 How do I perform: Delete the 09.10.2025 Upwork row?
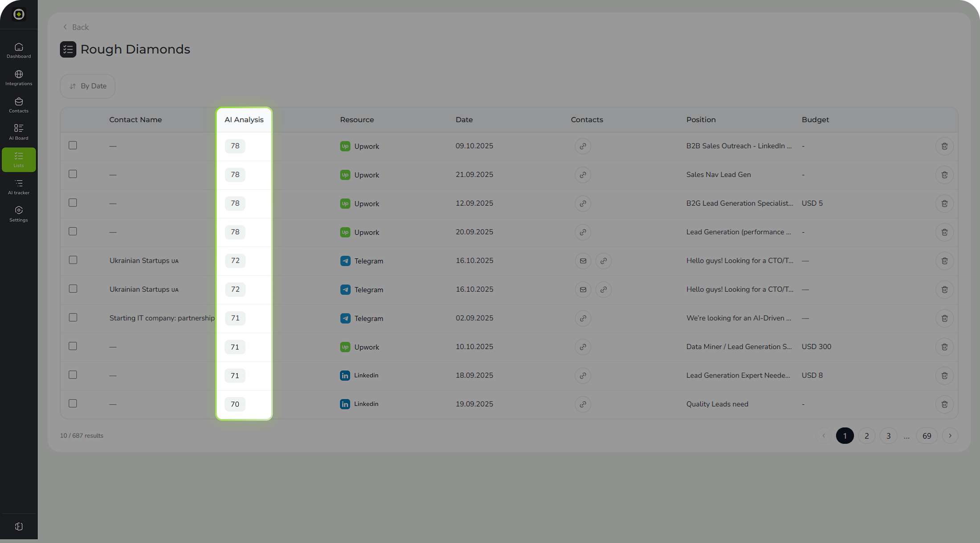pos(944,146)
